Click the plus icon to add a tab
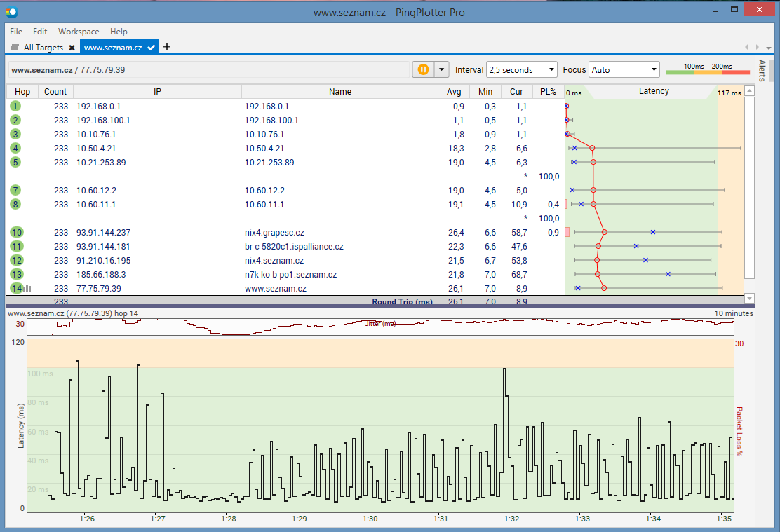780x532 pixels. tap(167, 47)
